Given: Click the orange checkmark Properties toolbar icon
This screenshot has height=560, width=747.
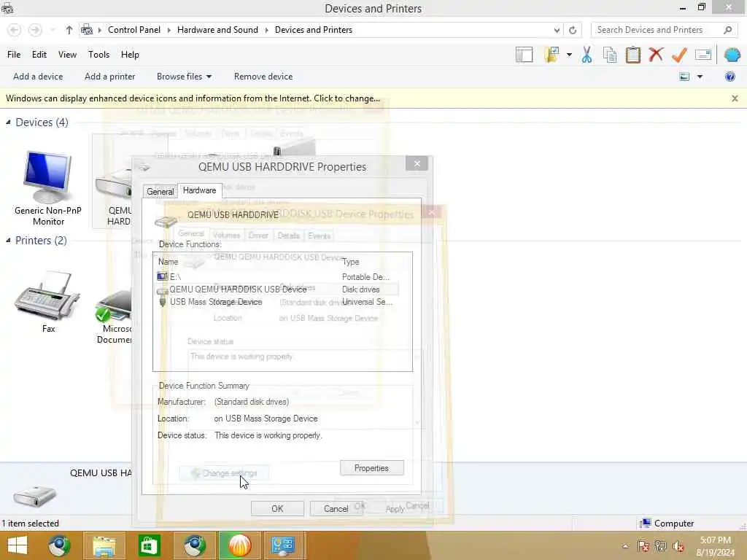Looking at the screenshot, I should click(x=679, y=55).
